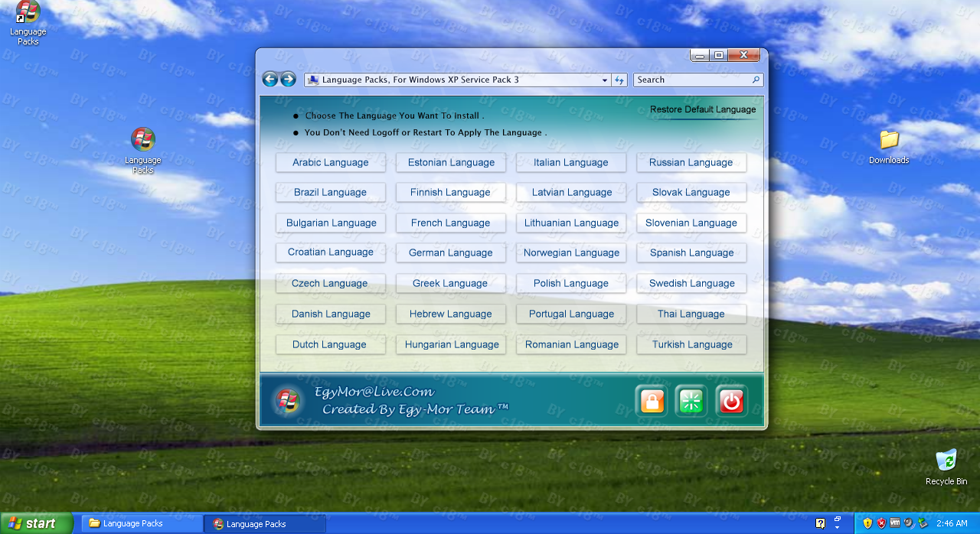The height and width of the screenshot is (534, 980).
Task: Switch to Language Packs app taskbar item
Action: tap(265, 523)
